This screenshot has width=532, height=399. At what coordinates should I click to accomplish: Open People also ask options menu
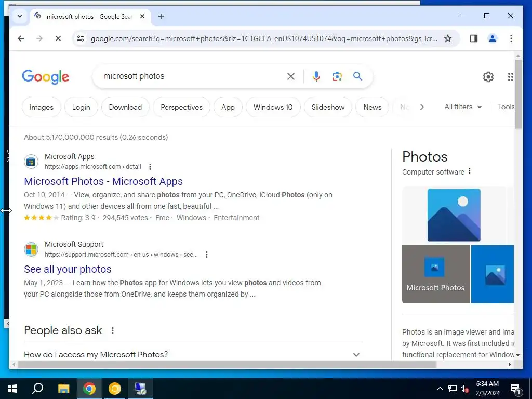click(113, 330)
